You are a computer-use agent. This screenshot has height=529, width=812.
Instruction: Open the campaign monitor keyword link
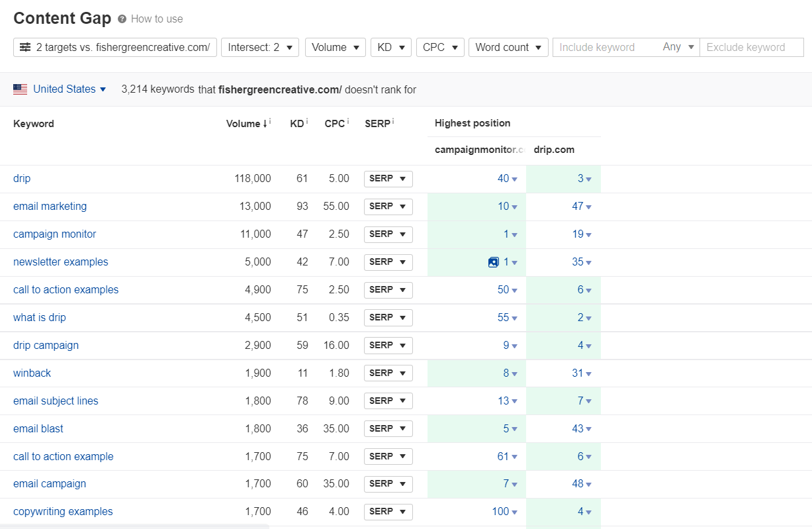point(54,234)
